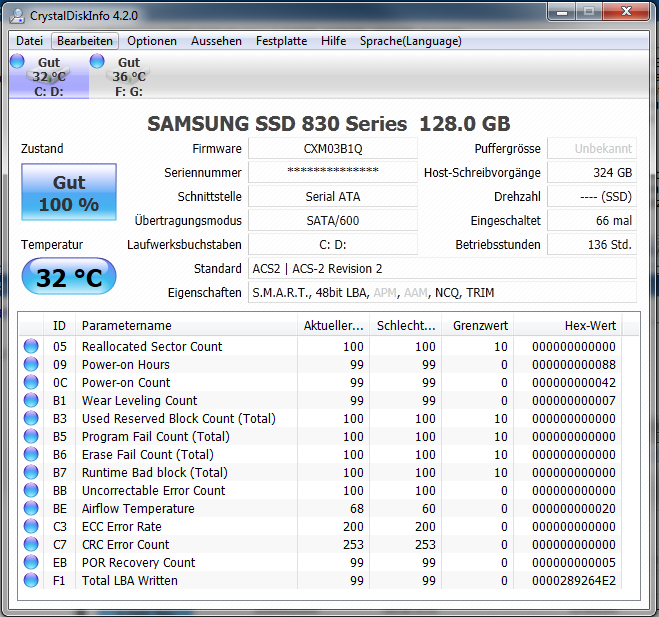Select the Reallocated Sector Count text
This screenshot has height=617, width=659.
(152, 346)
